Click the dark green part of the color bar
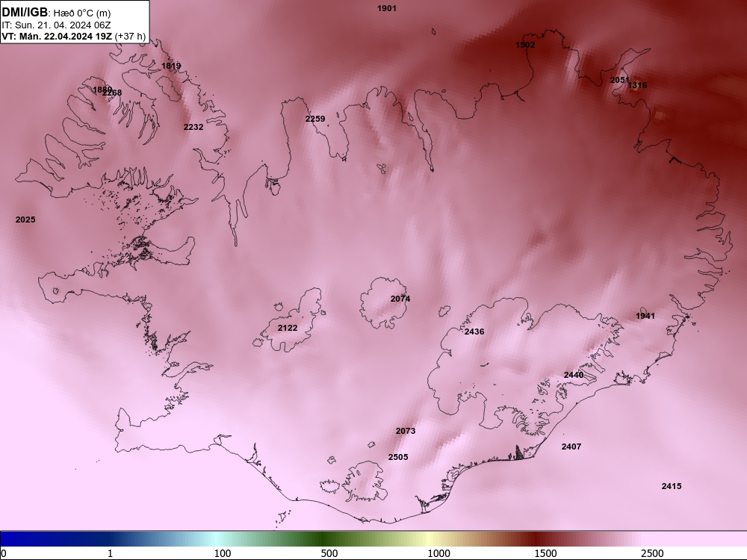Screen dimensions: 747x560 pos(324,539)
